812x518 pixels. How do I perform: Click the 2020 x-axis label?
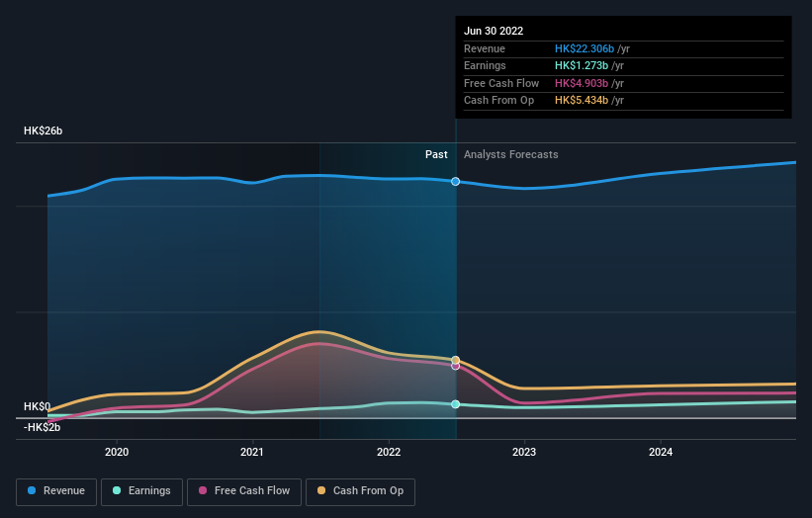(117, 452)
